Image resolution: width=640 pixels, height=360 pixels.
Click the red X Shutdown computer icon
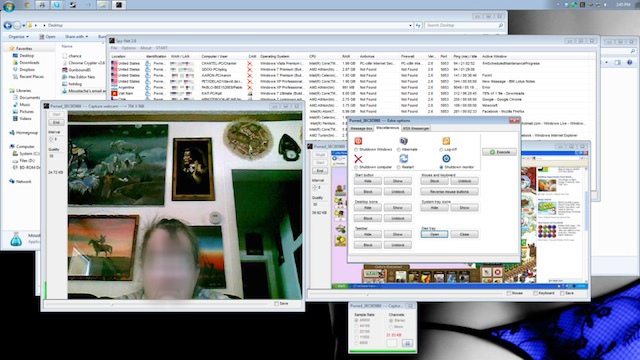[x=358, y=159]
